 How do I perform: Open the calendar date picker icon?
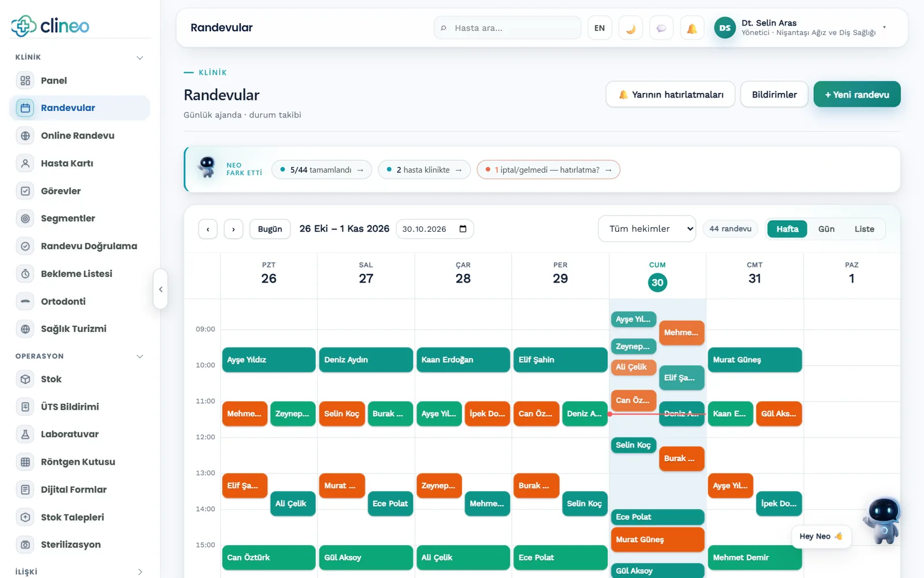point(463,229)
